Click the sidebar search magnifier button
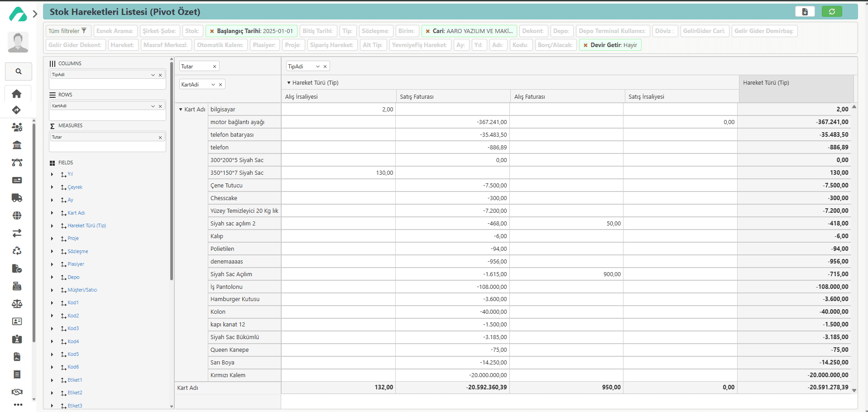The image size is (868, 412). [19, 72]
